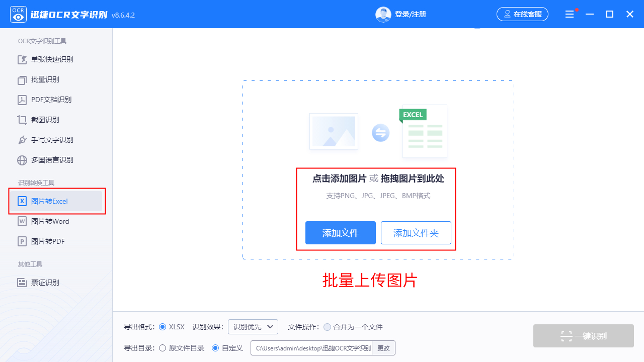This screenshot has width=644, height=362.
Task: Click the user avatar icon
Action: click(x=383, y=15)
